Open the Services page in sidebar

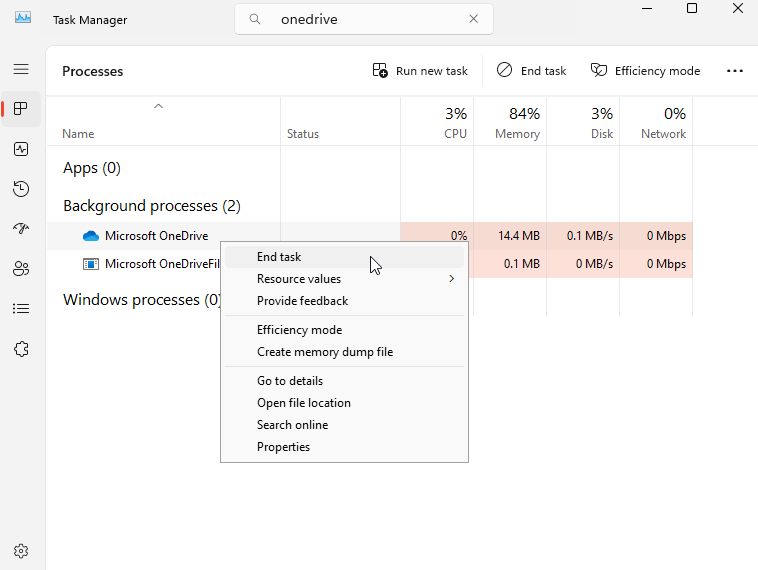[x=21, y=349]
